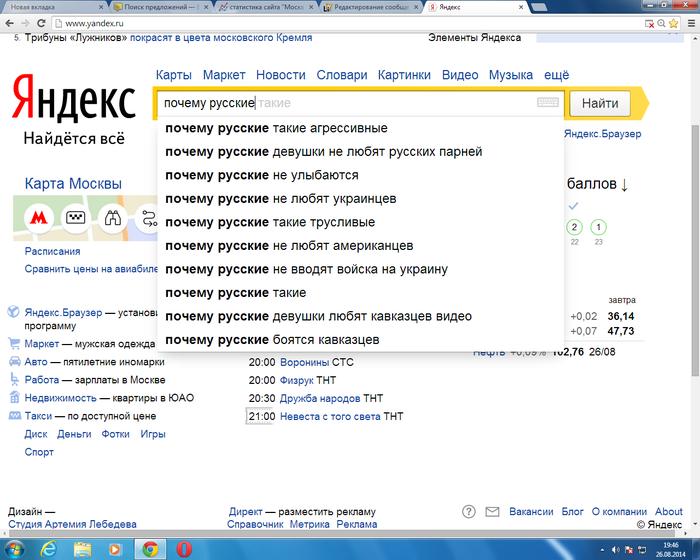The image size is (700, 560).
Task: Open the Windows Start button
Action: pos(13,549)
